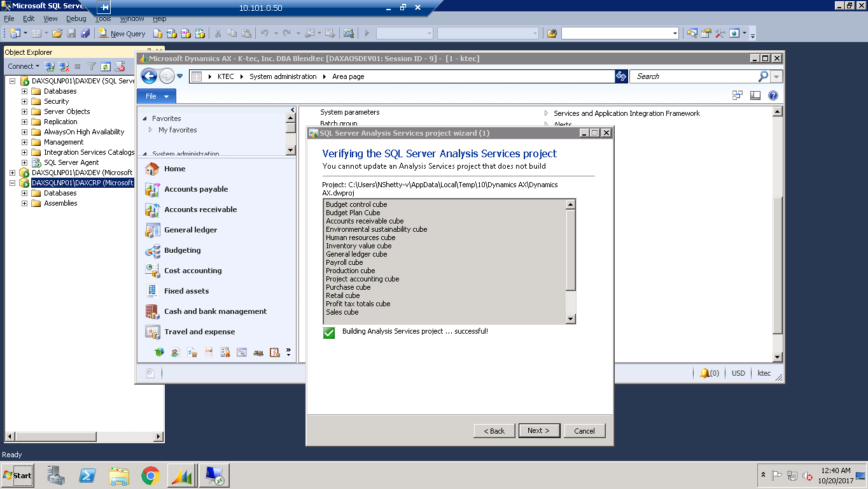Expand the Server Objects node
The height and width of the screenshot is (489, 868).
click(x=25, y=111)
